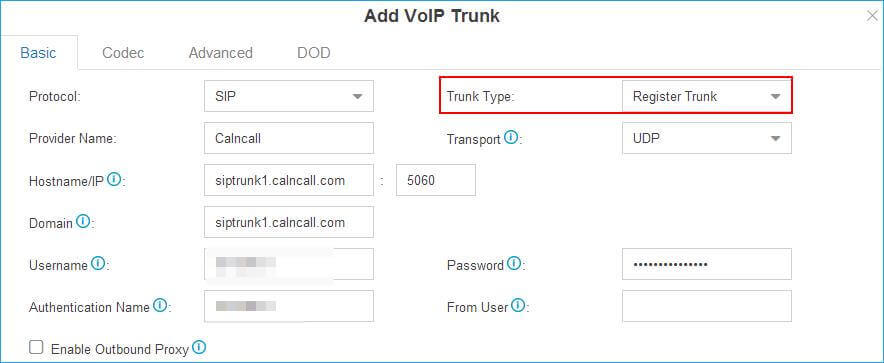Close the Add VoIP Trunk dialog

pos(872,16)
